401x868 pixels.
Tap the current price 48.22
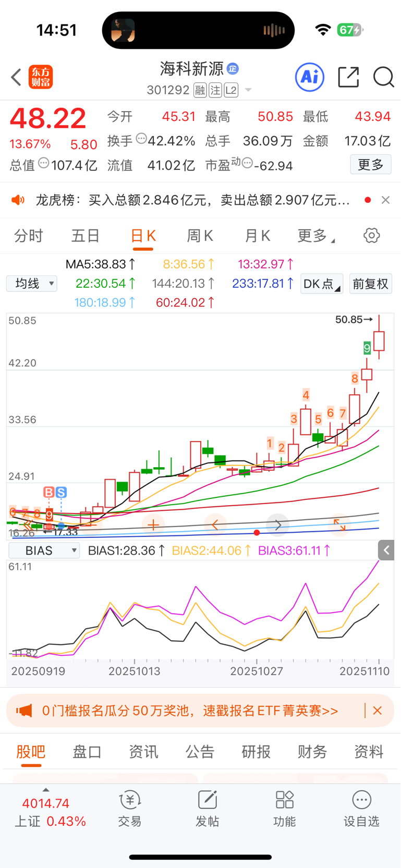click(x=48, y=118)
